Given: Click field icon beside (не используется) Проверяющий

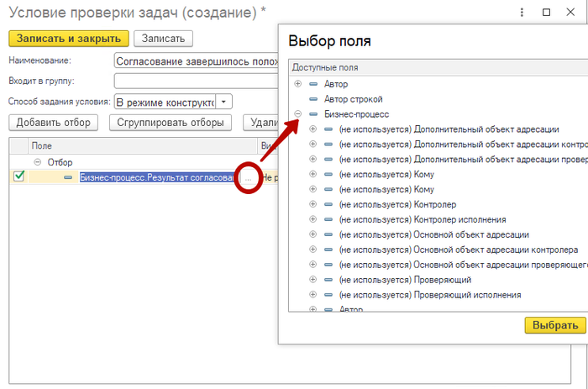Looking at the screenshot, I should click(x=328, y=280).
